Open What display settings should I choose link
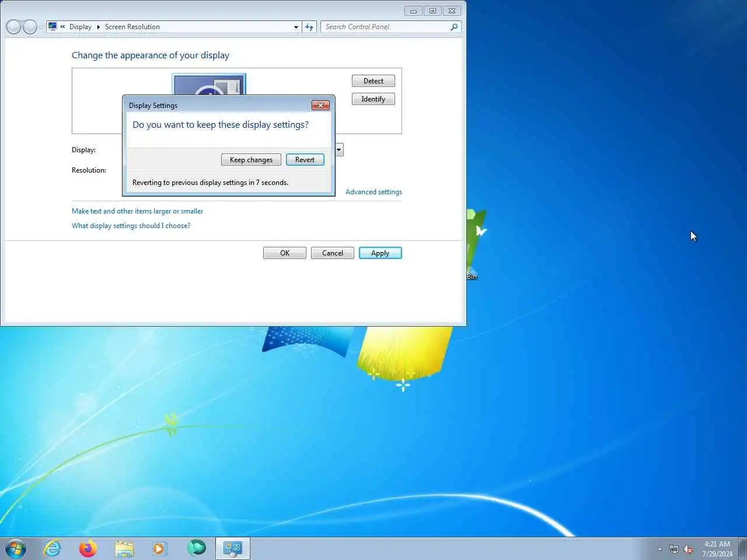 (131, 226)
